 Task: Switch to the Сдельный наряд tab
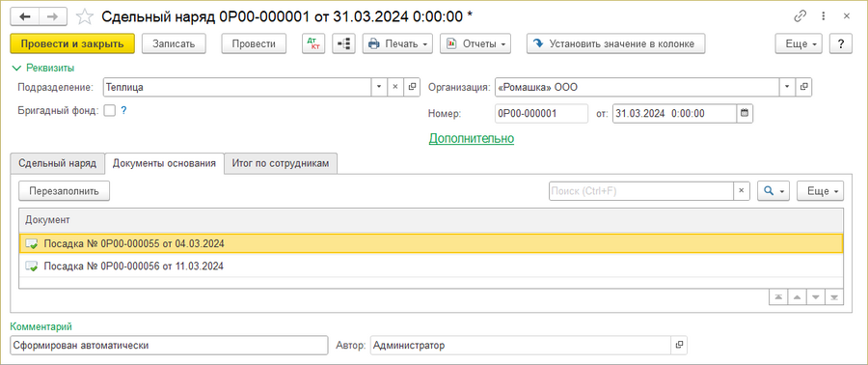tap(58, 163)
